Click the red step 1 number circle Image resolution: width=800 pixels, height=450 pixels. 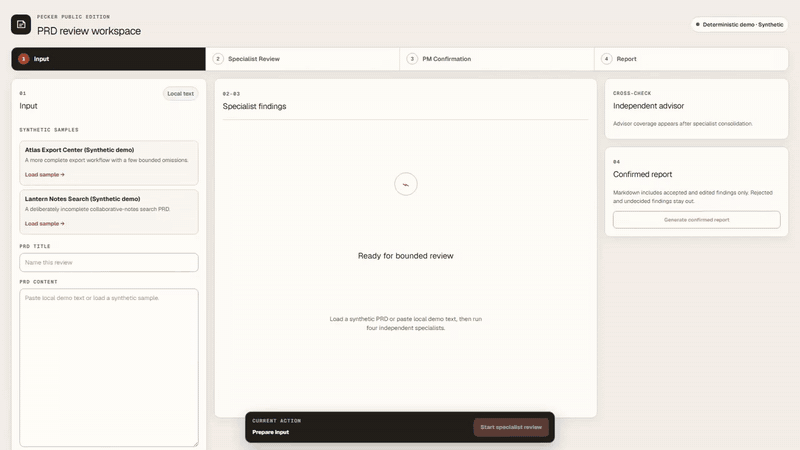(23, 59)
